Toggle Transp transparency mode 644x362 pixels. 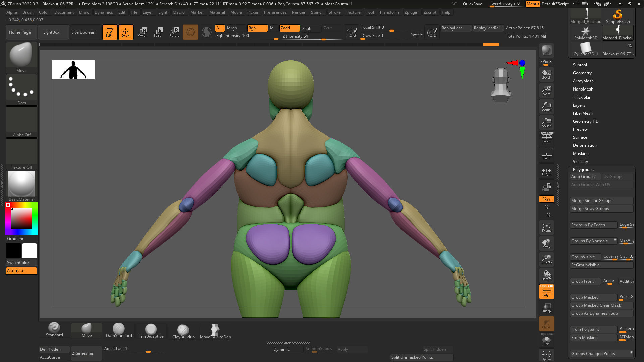[546, 308]
